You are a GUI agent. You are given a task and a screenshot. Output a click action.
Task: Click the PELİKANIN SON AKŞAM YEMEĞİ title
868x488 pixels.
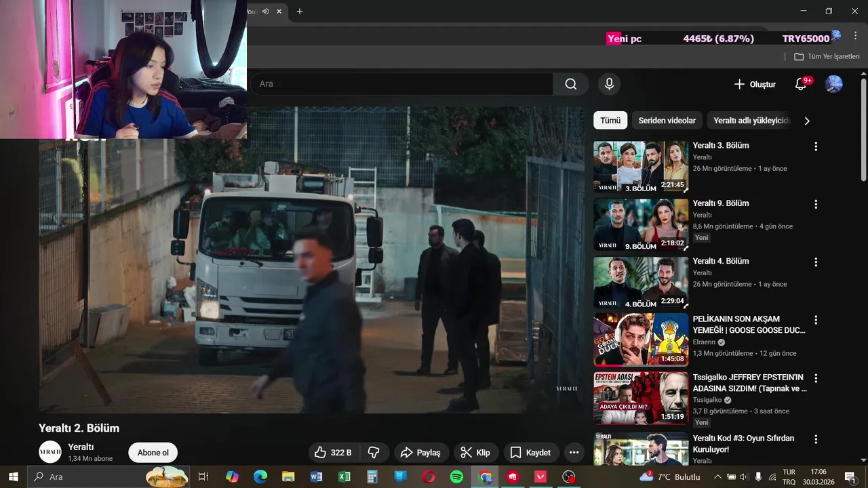[749, 325]
